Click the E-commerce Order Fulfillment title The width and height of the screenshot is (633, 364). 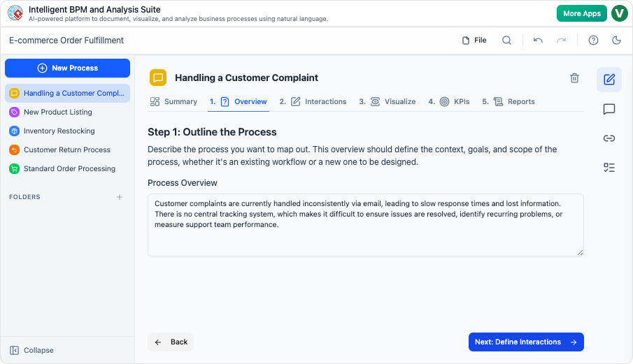point(66,41)
